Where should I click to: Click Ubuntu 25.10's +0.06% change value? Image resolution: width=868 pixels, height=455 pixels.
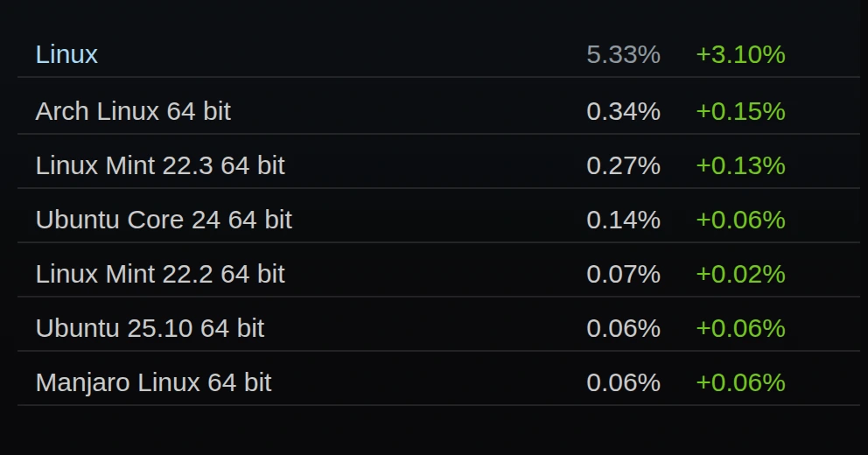(740, 328)
